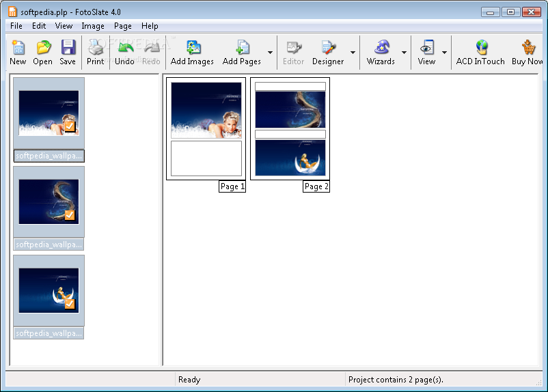The image size is (548, 392).
Task: Click the Save floppy disk icon
Action: click(68, 47)
